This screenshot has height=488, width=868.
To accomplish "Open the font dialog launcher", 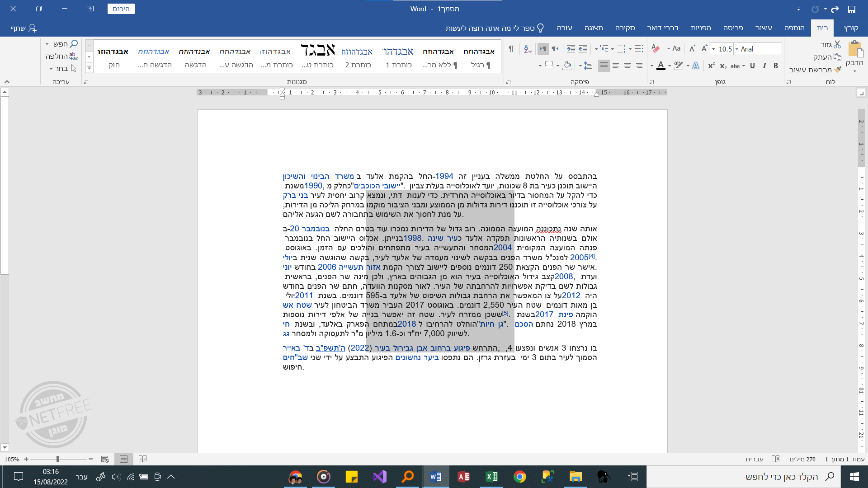I will coord(651,82).
